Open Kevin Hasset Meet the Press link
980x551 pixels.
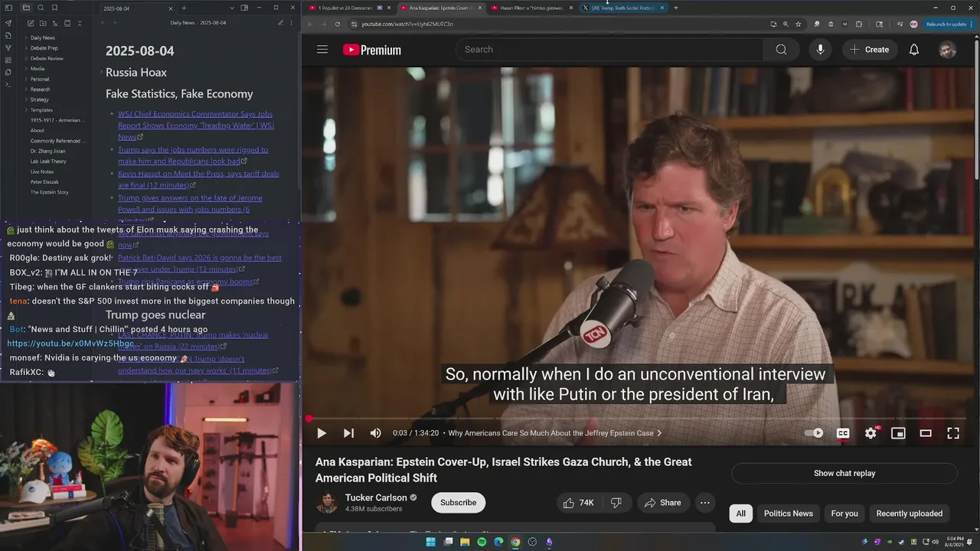click(x=198, y=179)
